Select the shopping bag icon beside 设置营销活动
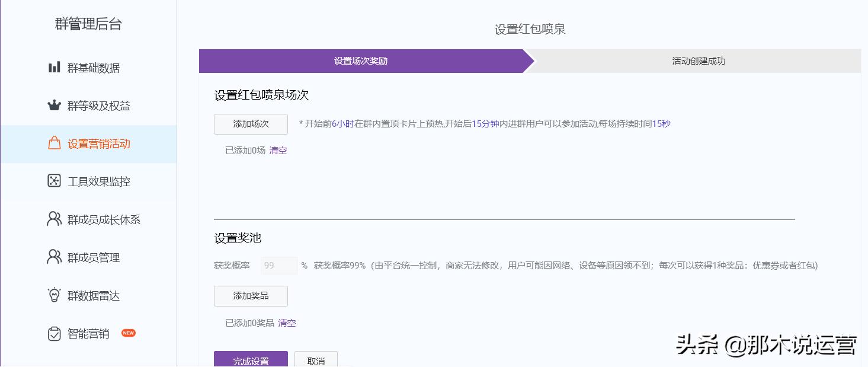868x367 pixels. tap(54, 143)
